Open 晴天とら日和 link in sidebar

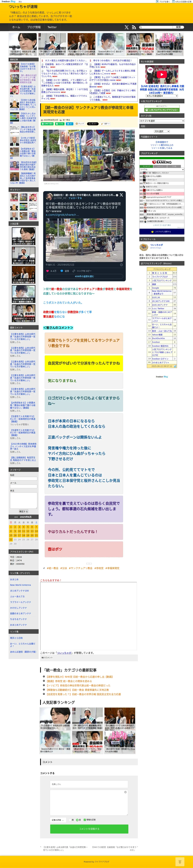point(16,638)
